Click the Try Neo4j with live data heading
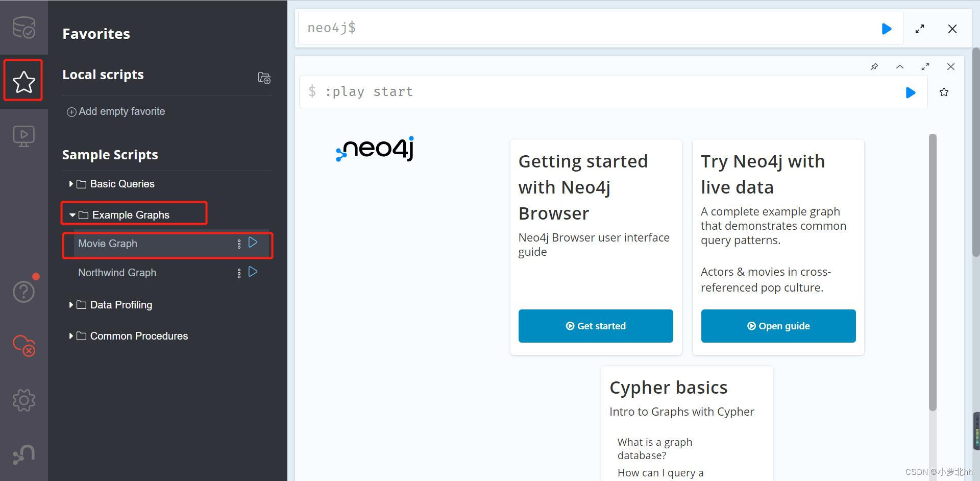 tap(763, 174)
